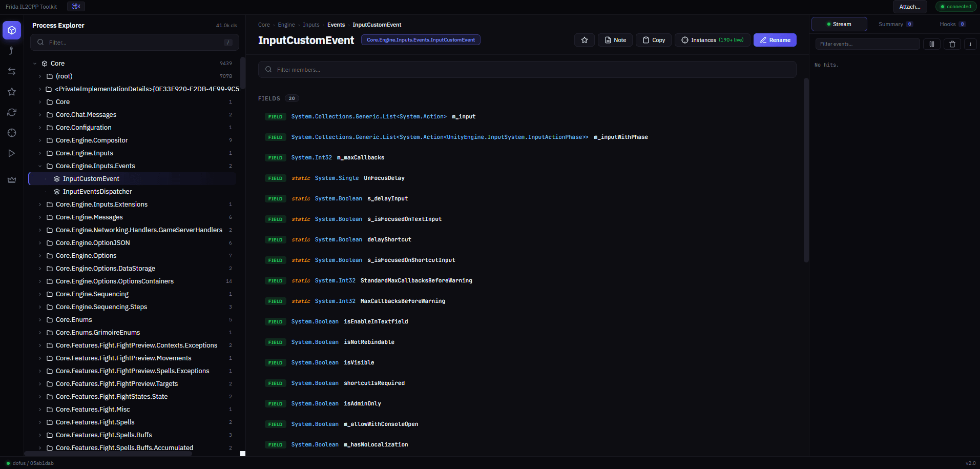Pause the event stream
Screen dimensions: 980x469
click(x=932, y=44)
